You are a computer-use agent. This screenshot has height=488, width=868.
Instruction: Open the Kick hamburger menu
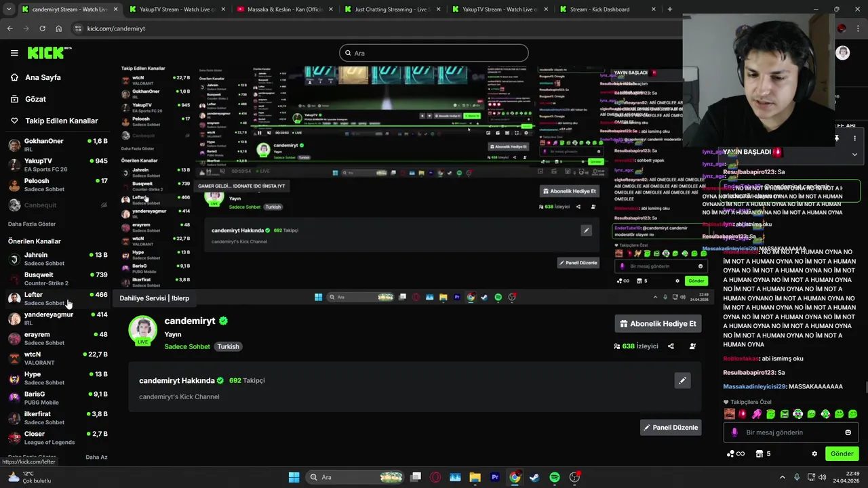click(14, 53)
